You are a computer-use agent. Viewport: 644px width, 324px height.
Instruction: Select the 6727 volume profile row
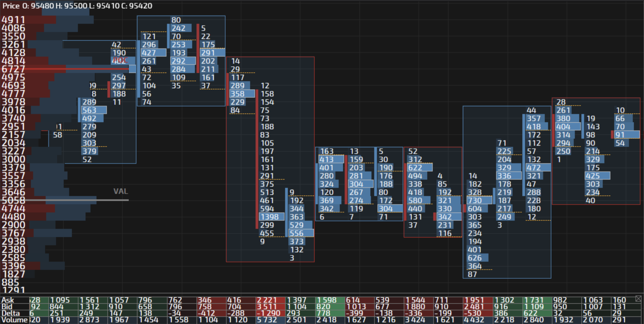(x=13, y=69)
